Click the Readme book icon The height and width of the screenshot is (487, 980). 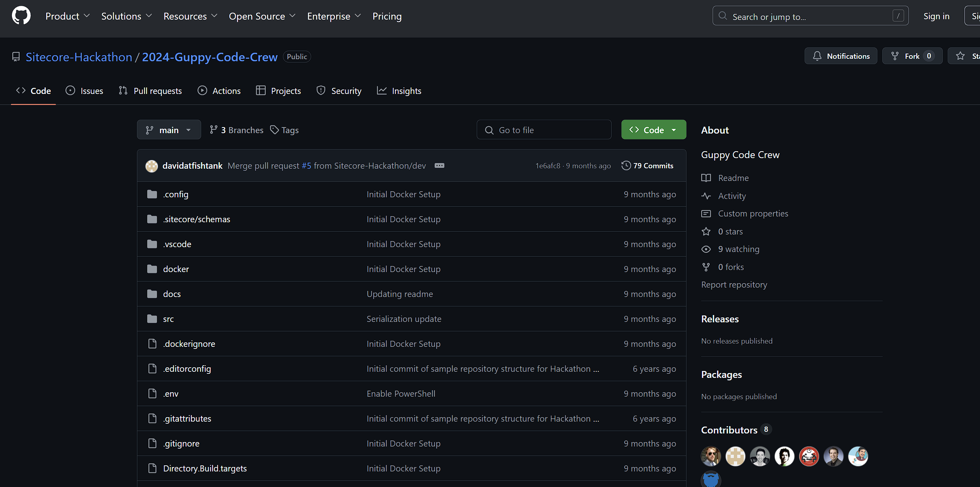tap(706, 178)
